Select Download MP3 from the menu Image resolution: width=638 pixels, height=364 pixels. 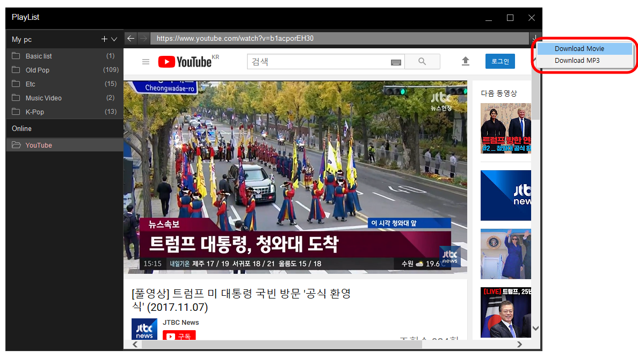pos(577,61)
